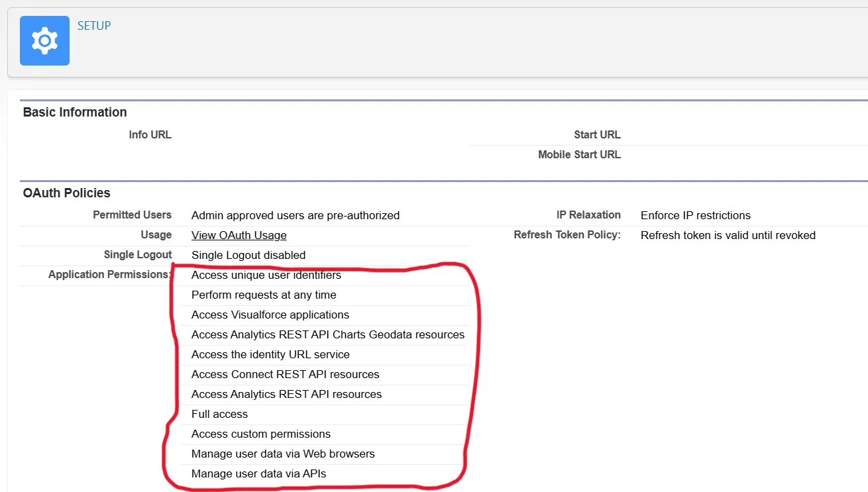This screenshot has width=868, height=492.
Task: Click the Info URL field label
Action: coord(150,134)
